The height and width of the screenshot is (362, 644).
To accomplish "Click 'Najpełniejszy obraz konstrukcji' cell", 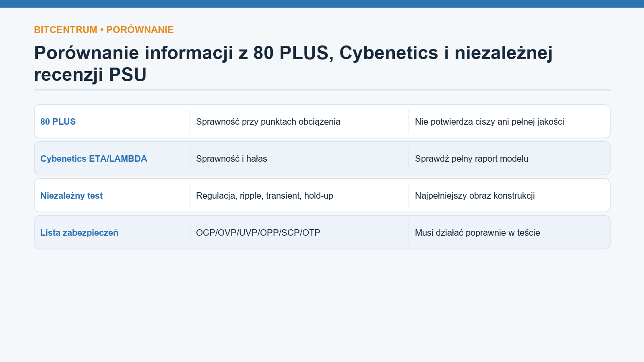I will click(475, 195).
